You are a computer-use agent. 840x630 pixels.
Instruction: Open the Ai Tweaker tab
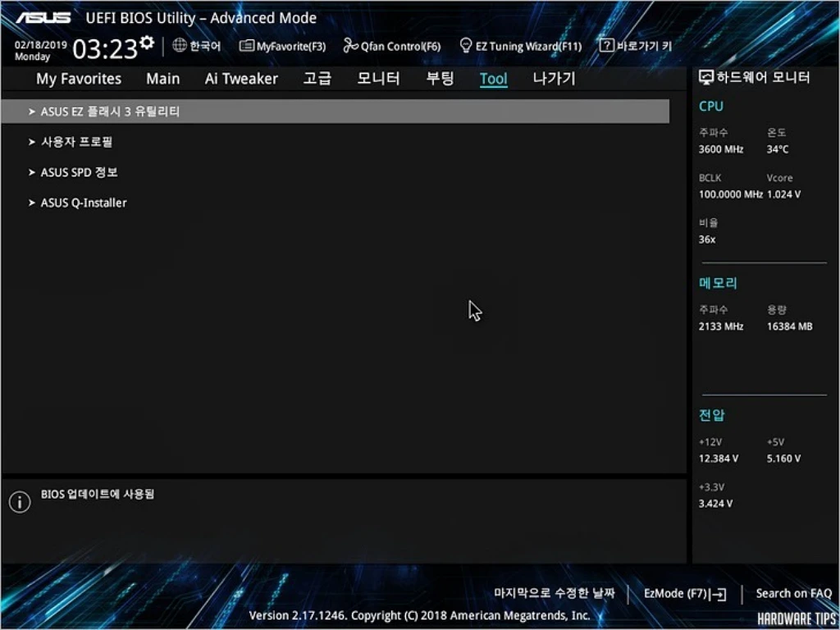(241, 79)
